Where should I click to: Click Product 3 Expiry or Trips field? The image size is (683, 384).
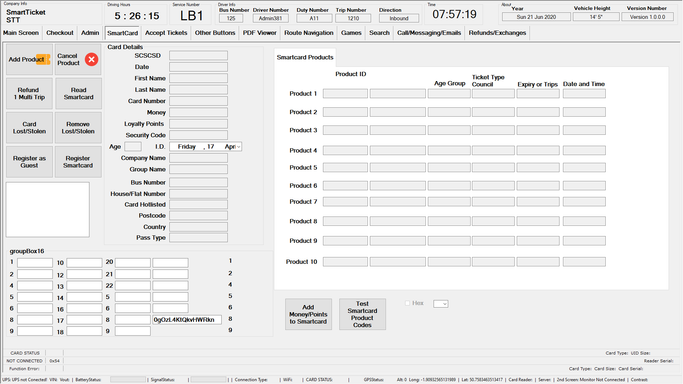(x=538, y=130)
